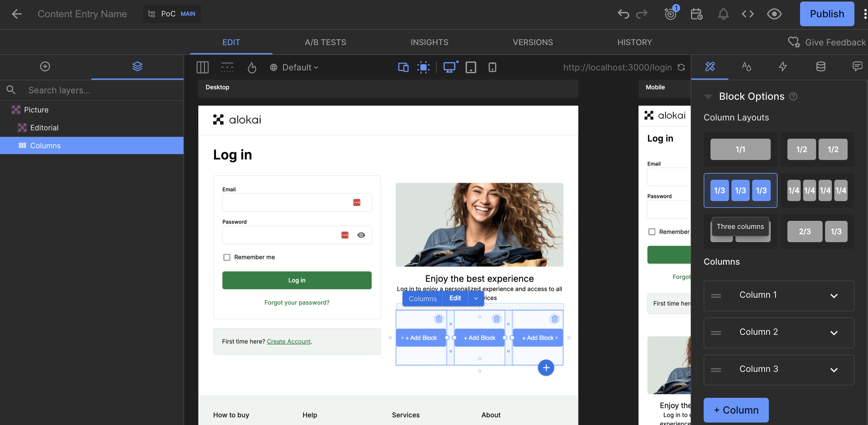The width and height of the screenshot is (868, 425).
Task: Open the code view brackets icon
Action: click(748, 14)
